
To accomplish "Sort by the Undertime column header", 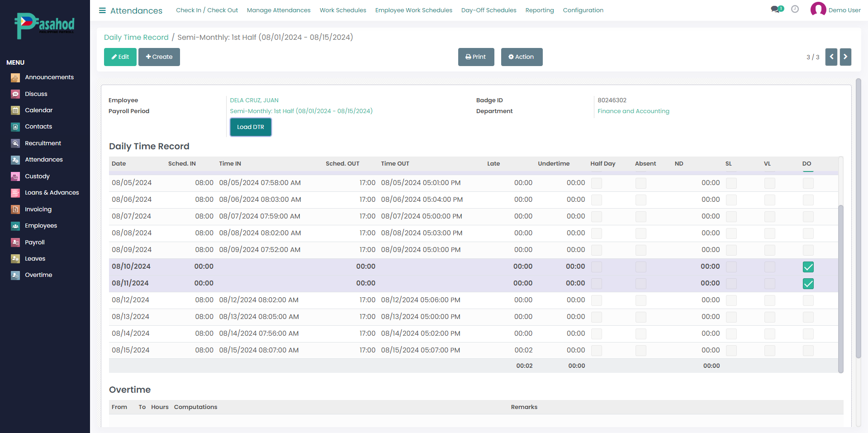I will (x=554, y=164).
